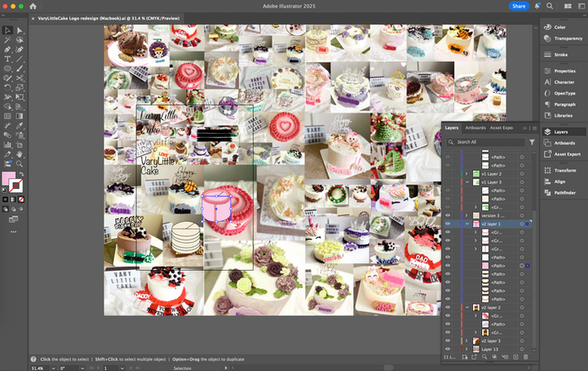The image size is (588, 371).
Task: Click the Share button
Action: click(519, 6)
